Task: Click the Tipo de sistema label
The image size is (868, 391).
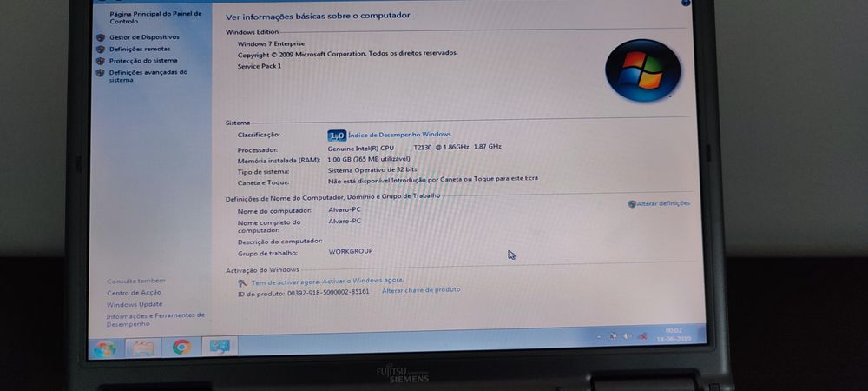Action: point(263,172)
